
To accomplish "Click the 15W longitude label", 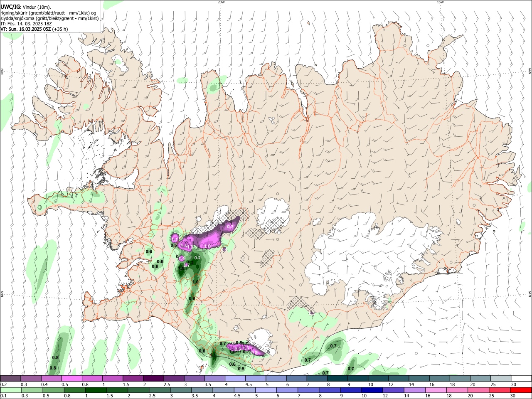I will point(440,2).
